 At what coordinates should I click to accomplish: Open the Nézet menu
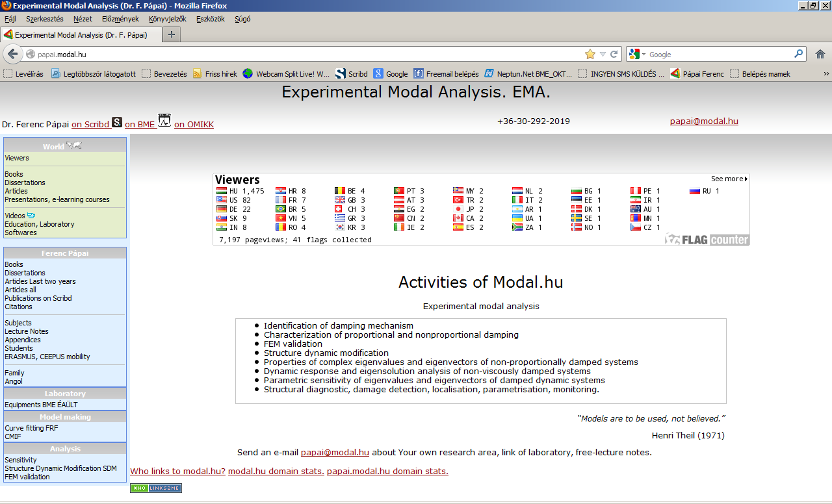(83, 19)
